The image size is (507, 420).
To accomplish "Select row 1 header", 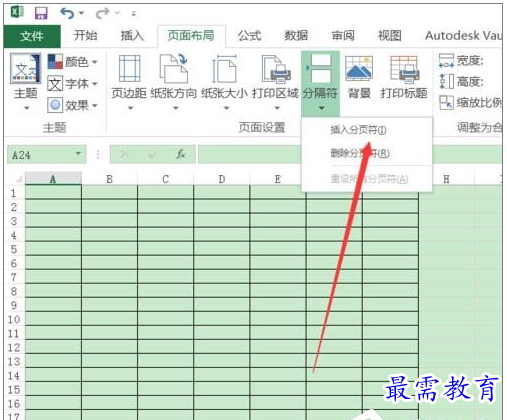I will [x=14, y=193].
